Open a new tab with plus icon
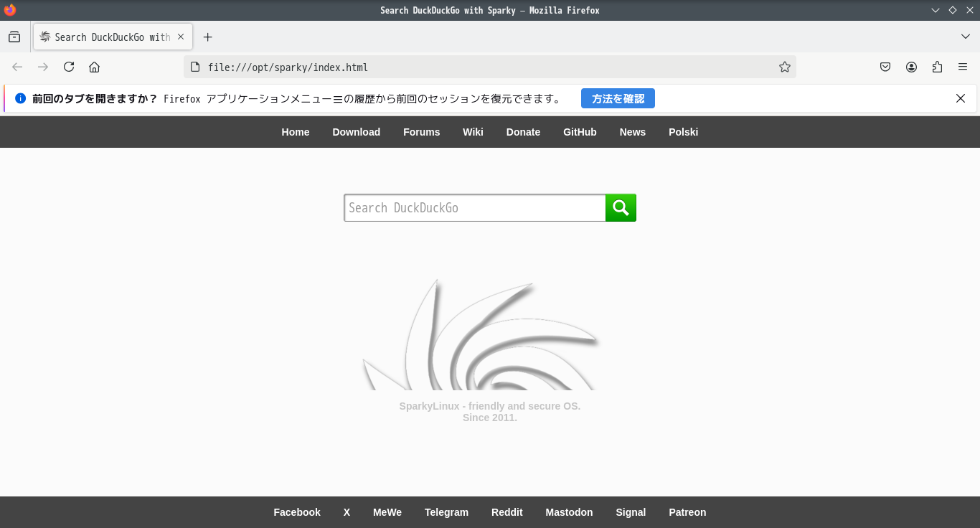Viewport: 980px width, 528px height. pos(208,37)
